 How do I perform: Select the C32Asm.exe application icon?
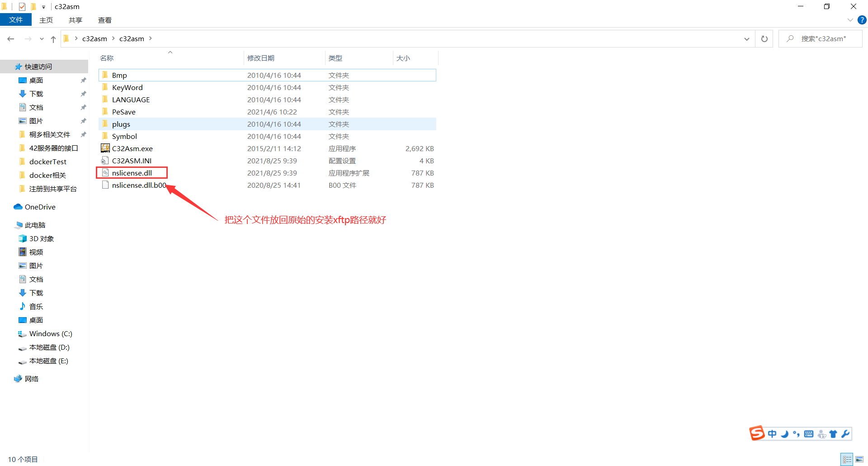point(105,148)
